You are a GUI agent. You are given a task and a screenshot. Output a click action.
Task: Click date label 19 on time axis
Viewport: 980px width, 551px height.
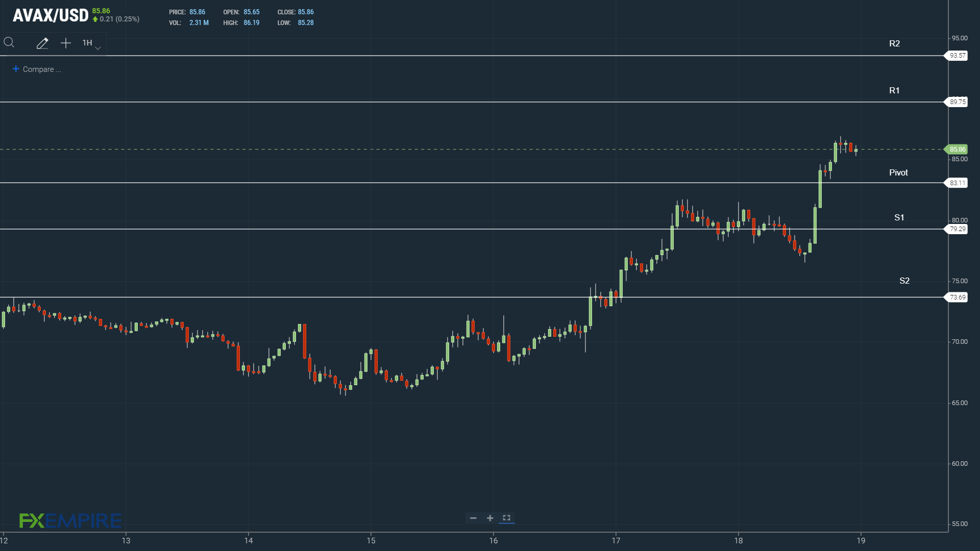pos(861,541)
